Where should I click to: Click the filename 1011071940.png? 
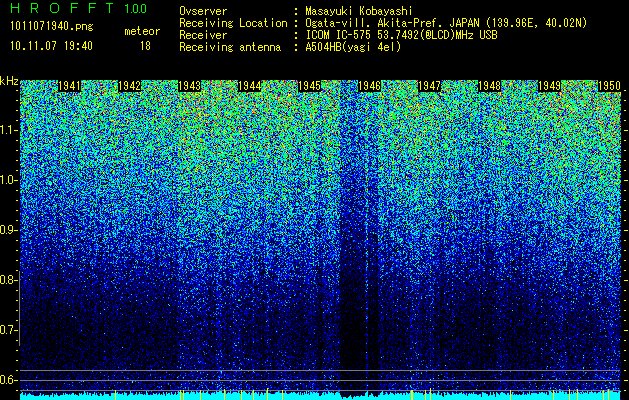(52, 27)
